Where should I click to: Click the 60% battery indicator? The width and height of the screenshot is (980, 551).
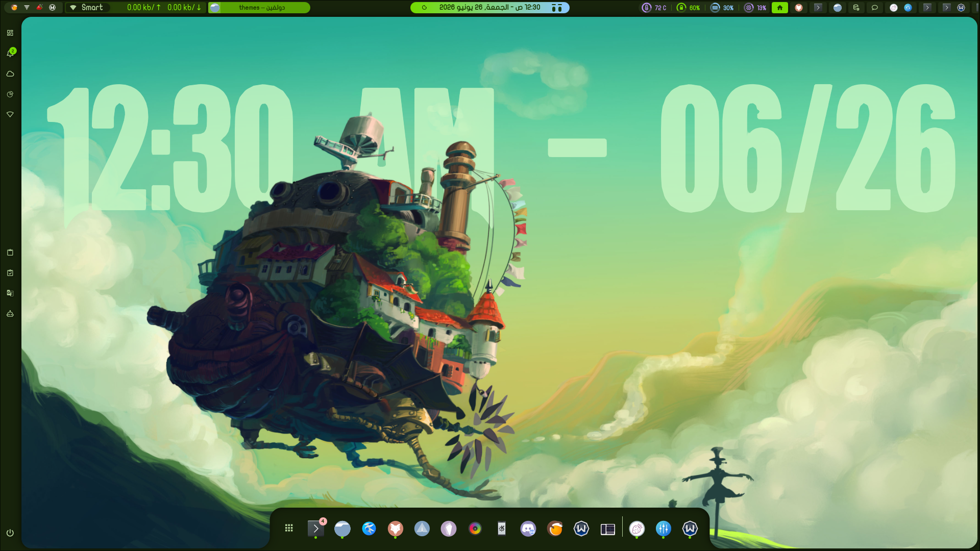click(688, 8)
